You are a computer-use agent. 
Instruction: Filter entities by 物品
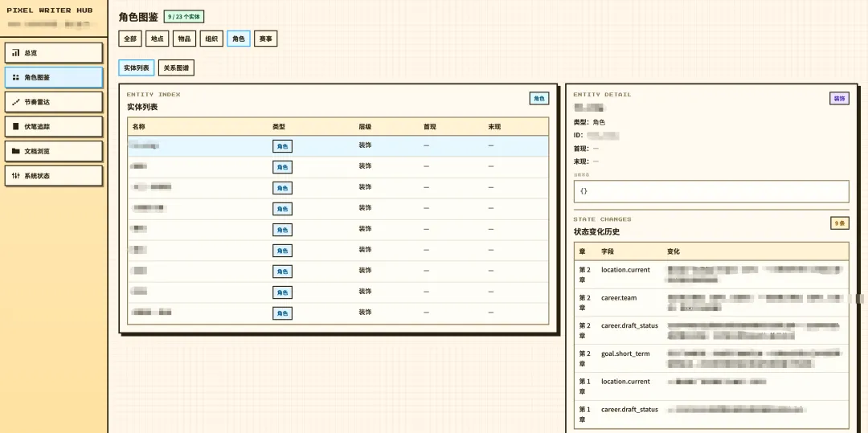(184, 39)
